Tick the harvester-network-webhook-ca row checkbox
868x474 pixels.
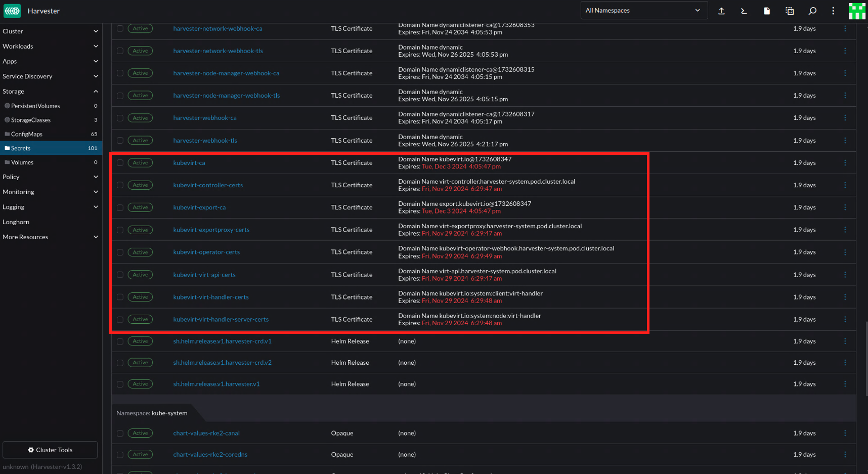point(120,29)
